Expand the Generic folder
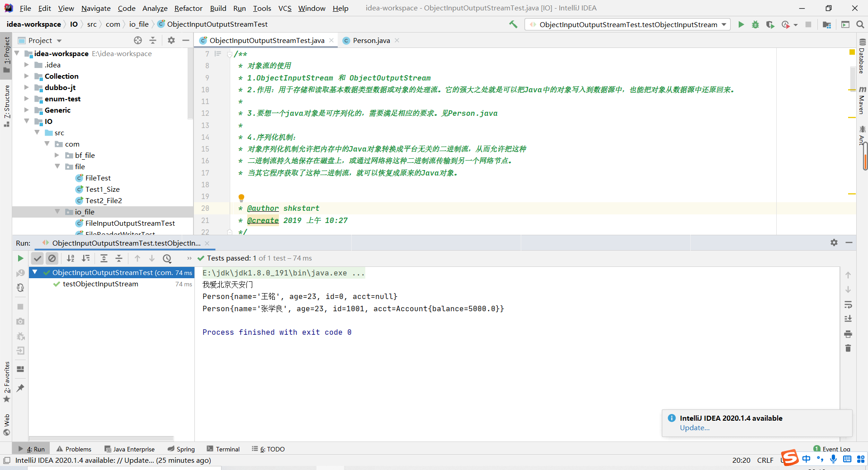This screenshot has height=470, width=868. pyautogui.click(x=27, y=110)
